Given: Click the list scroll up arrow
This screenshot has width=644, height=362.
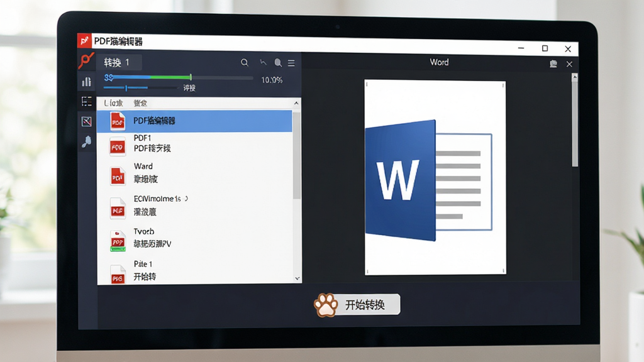Looking at the screenshot, I should [297, 104].
